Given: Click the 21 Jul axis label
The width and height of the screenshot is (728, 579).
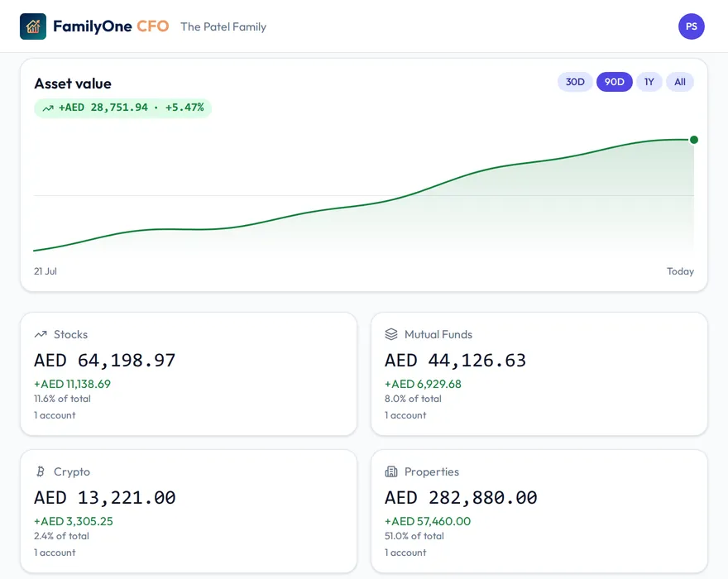Looking at the screenshot, I should pos(45,271).
